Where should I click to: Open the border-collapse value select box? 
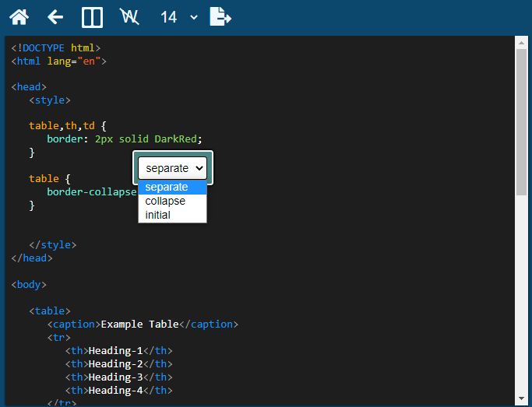(173, 168)
